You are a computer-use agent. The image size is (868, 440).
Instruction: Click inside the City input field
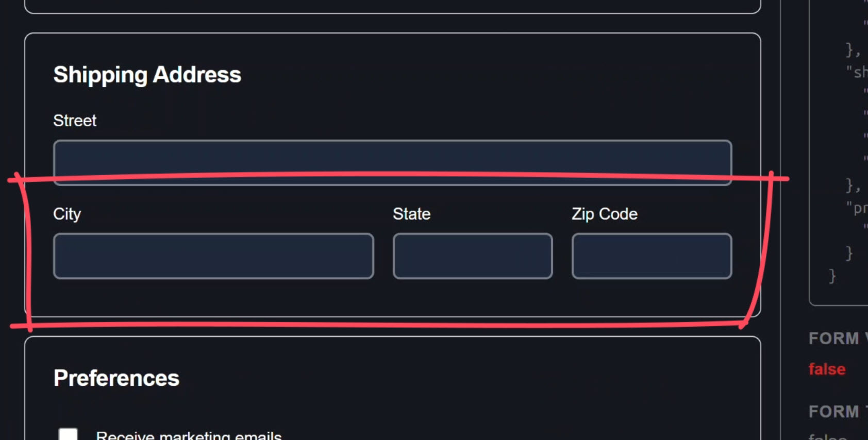[213, 256]
